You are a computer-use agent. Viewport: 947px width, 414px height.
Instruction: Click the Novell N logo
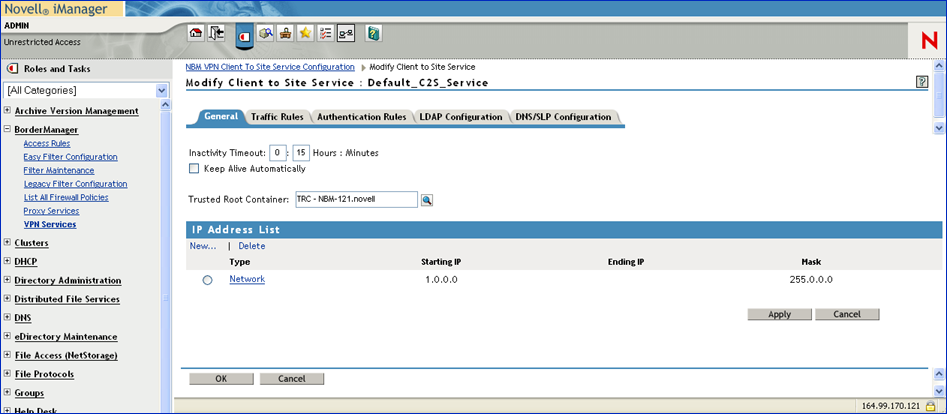(929, 42)
